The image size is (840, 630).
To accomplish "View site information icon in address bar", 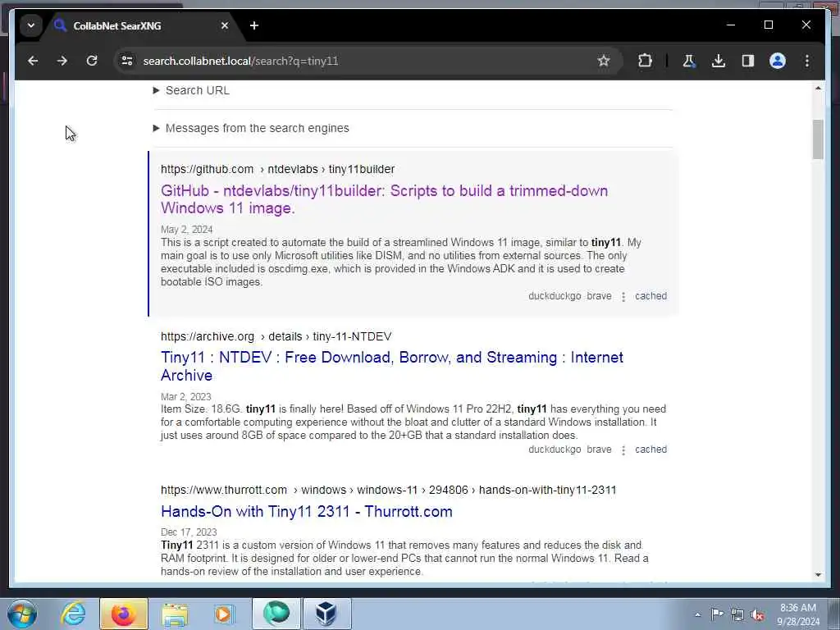I will 127,61.
